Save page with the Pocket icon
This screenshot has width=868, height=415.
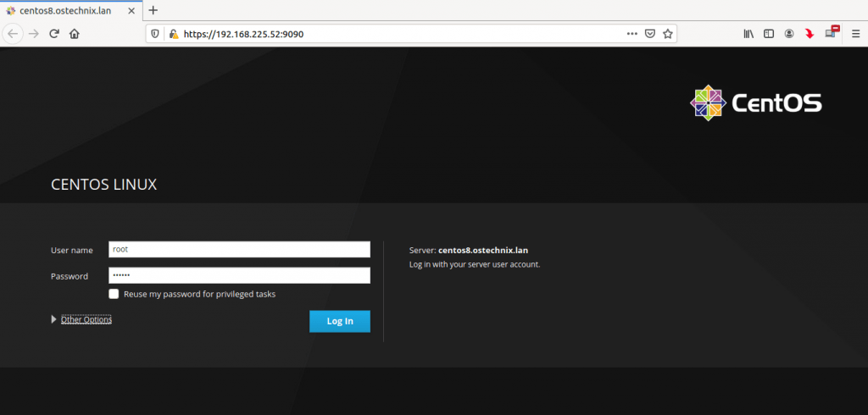pos(650,34)
